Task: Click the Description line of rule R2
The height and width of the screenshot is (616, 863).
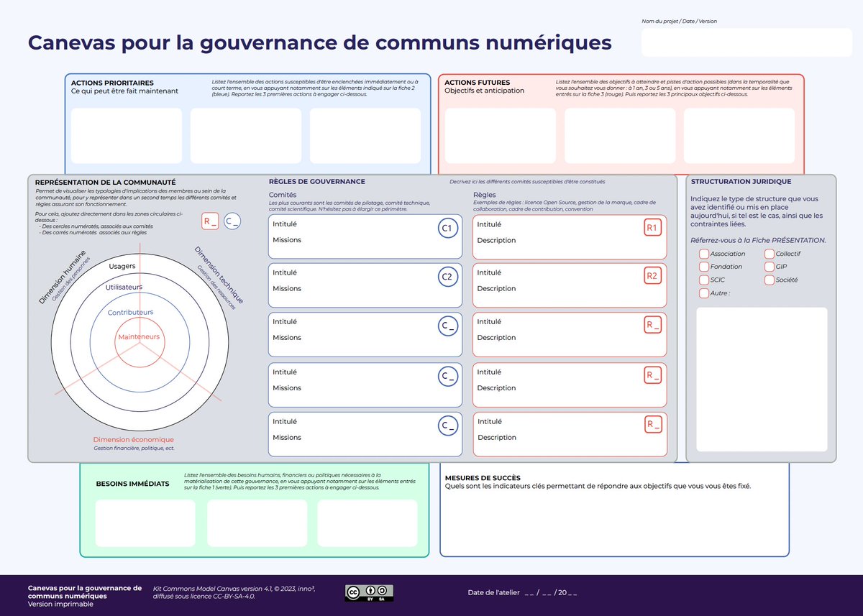Action: (x=496, y=288)
